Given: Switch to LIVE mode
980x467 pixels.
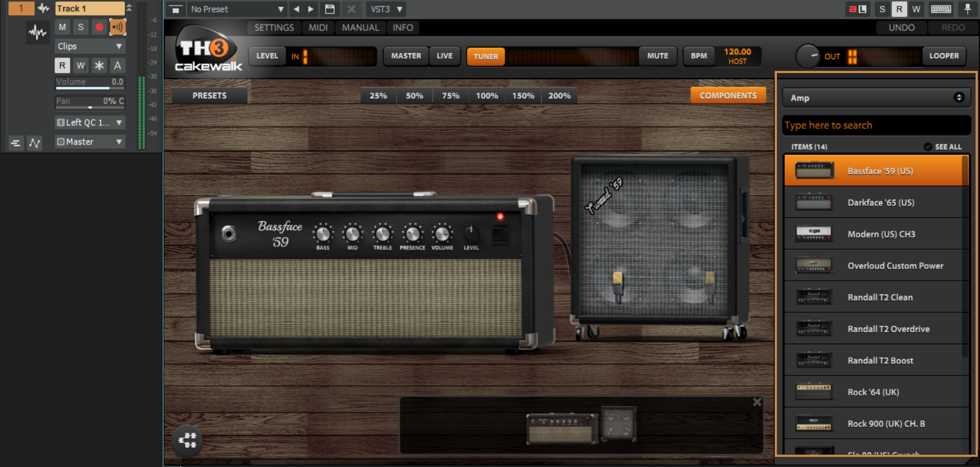Looking at the screenshot, I should pos(444,56).
